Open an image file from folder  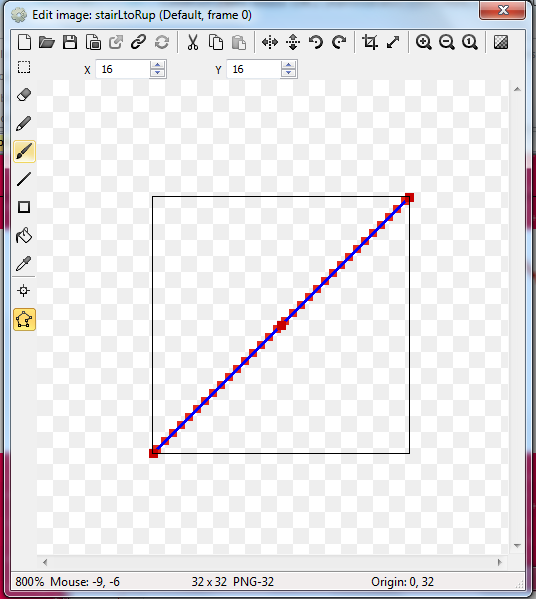coord(47,42)
